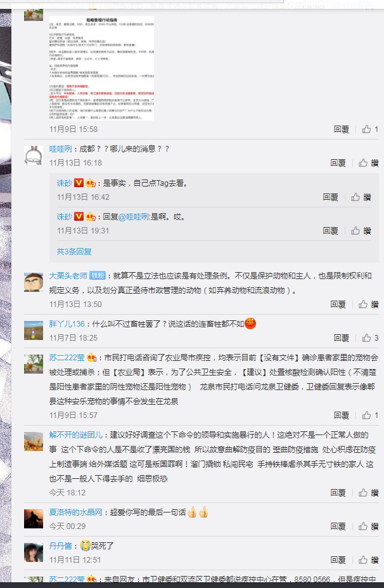This screenshot has height=588, width=384.
Task: Reply to 丹丹酱's 哭死了 comment
Action: point(338,560)
